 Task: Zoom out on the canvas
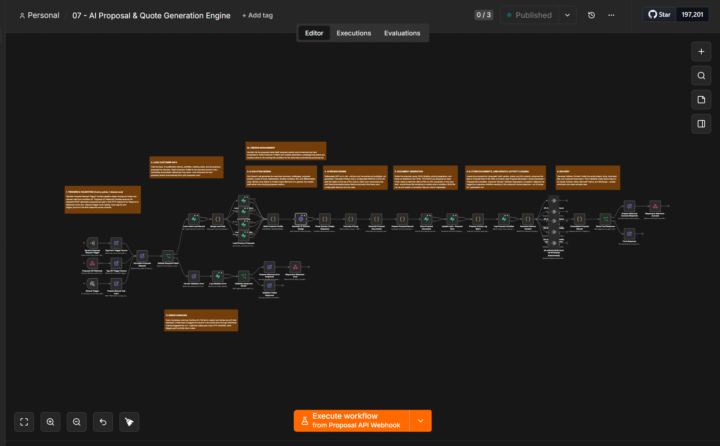point(77,422)
